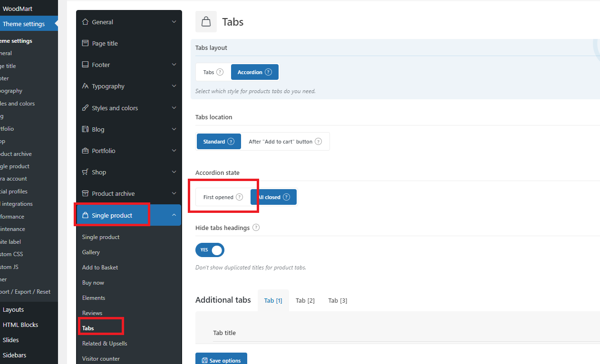This screenshot has height=364, width=600.
Task: Set accordion state to All closed
Action: click(273, 197)
